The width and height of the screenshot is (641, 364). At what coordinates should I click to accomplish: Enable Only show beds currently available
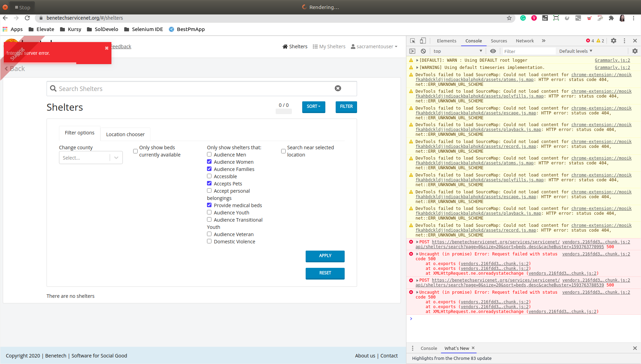point(135,151)
